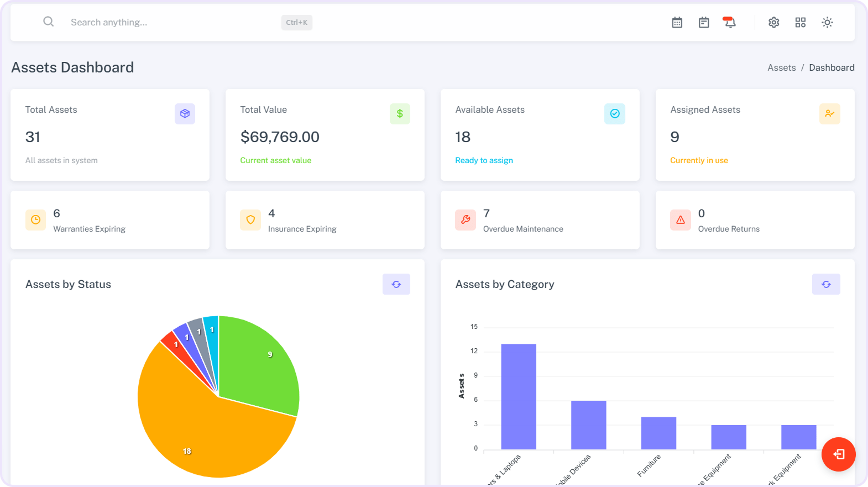Viewport: 868px width, 487px height.
Task: Open the settings gear icon
Action: coord(773,23)
